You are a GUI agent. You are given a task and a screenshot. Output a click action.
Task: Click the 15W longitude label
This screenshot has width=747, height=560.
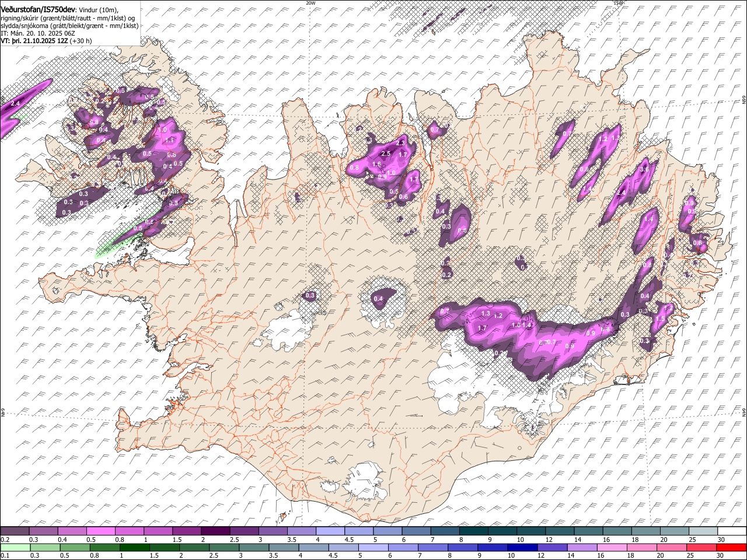point(619,3)
